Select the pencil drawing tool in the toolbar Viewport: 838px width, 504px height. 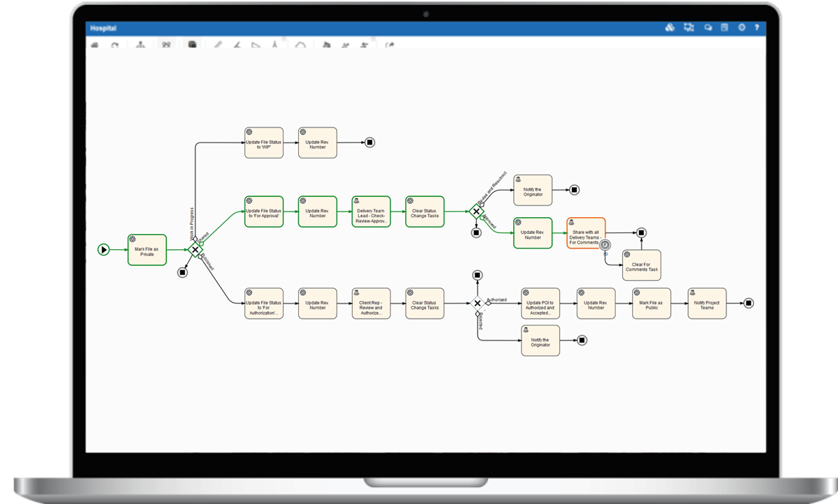(x=219, y=44)
